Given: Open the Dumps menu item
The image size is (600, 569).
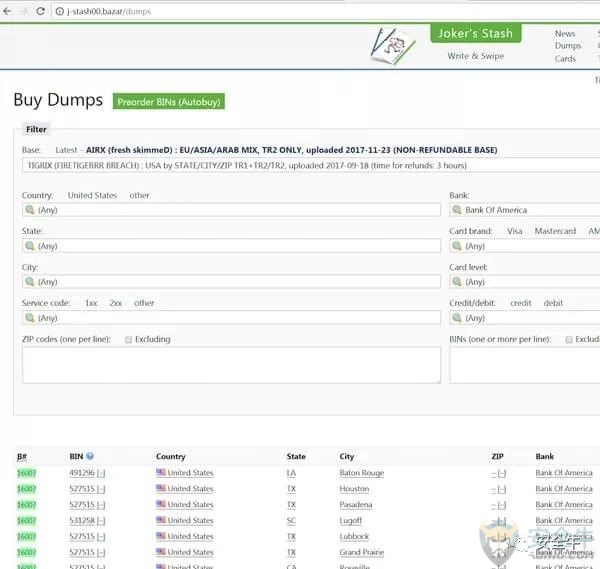Looking at the screenshot, I should click(568, 46).
